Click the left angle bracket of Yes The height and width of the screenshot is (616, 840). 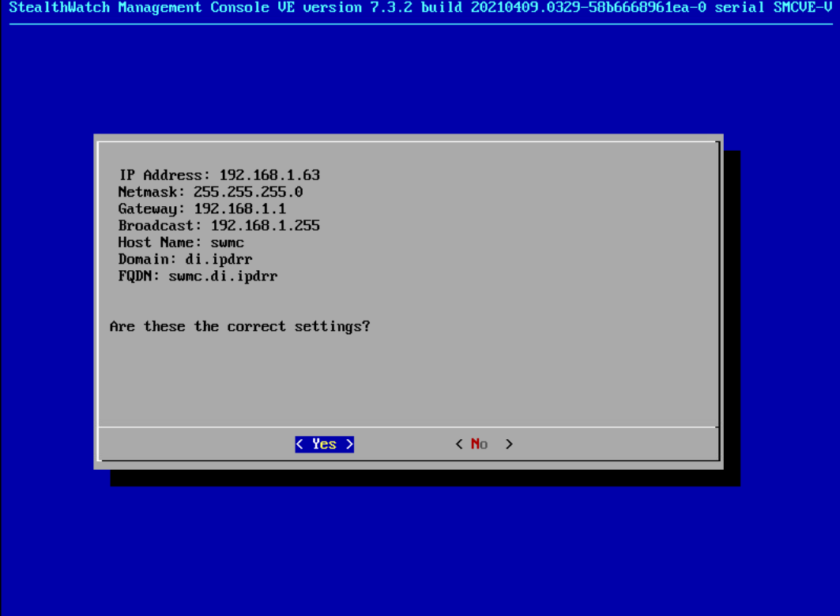(x=299, y=444)
